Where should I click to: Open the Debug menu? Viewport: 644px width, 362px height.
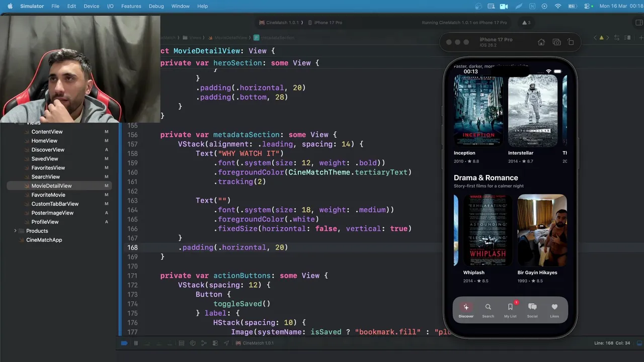156,6
